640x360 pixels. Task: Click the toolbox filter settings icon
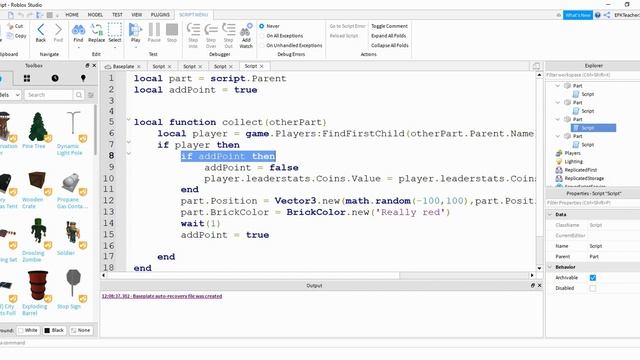91,95
